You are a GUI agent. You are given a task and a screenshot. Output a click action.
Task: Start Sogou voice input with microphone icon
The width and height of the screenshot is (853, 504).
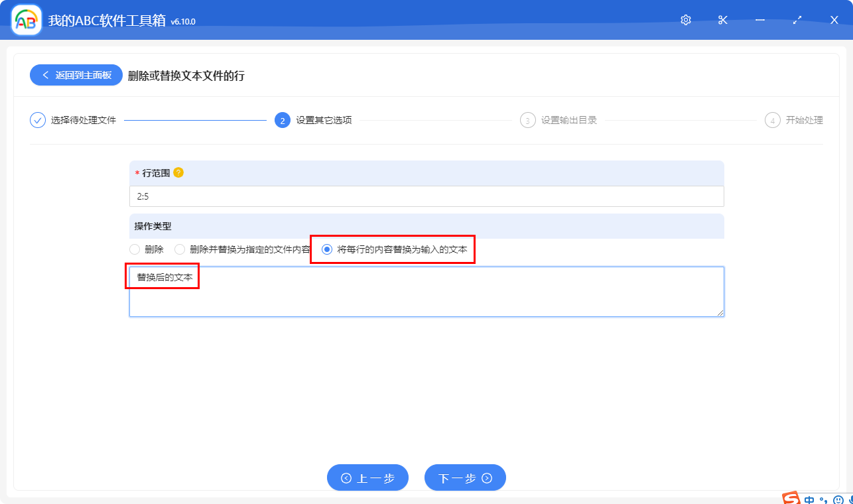coord(850,499)
